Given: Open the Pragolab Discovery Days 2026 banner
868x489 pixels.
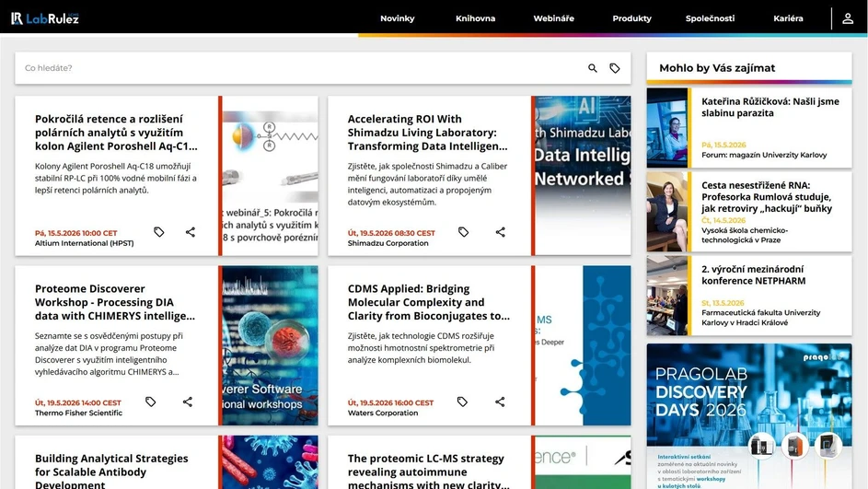Looking at the screenshot, I should pos(749,416).
